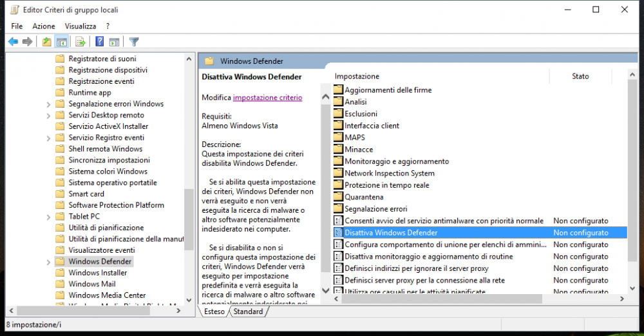Click the grey Forward arrow in toolbar

(x=27, y=42)
